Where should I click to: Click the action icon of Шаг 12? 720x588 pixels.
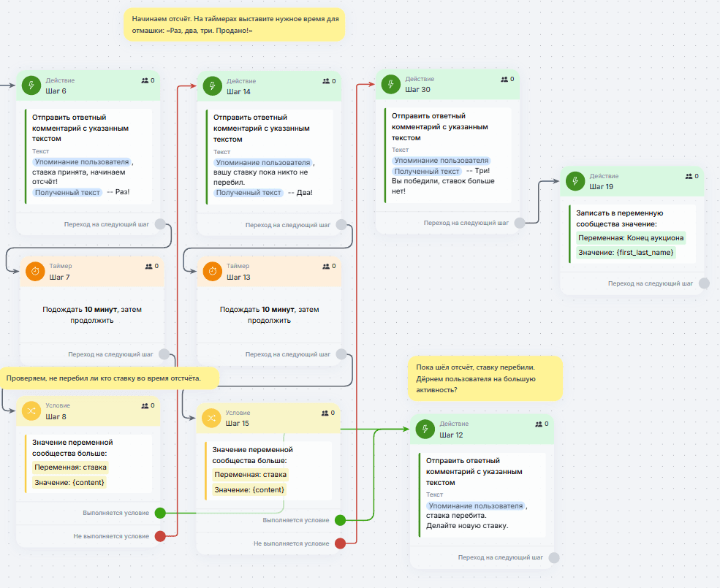pyautogui.click(x=425, y=429)
